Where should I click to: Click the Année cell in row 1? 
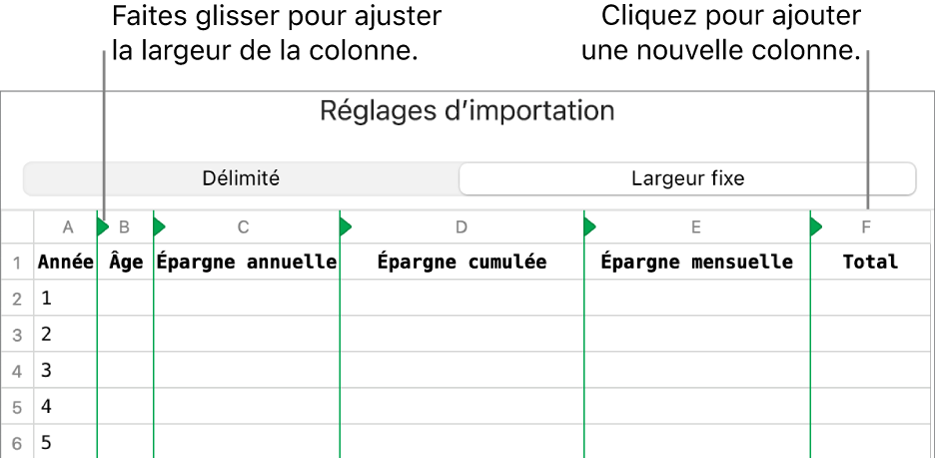[x=66, y=262]
